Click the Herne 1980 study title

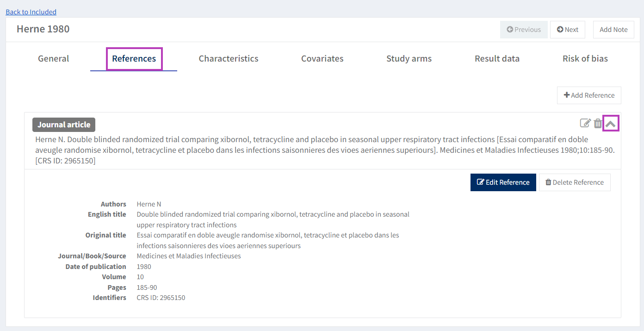[x=43, y=29]
